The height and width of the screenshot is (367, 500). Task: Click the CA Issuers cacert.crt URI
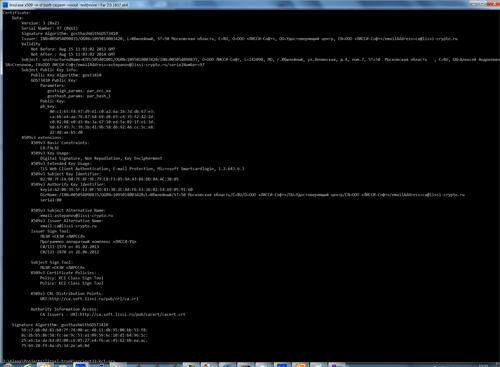(x=113, y=314)
